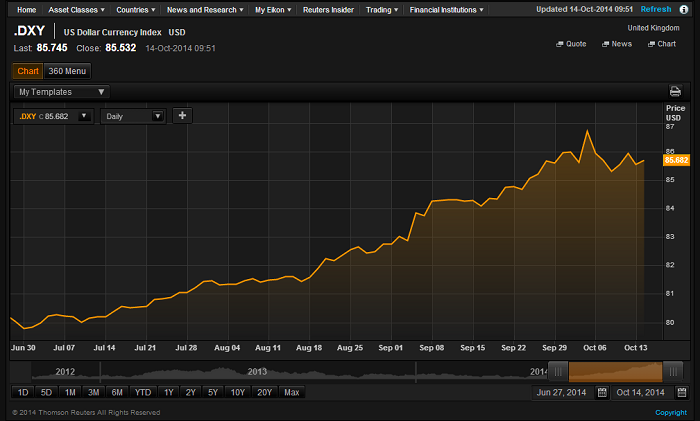
Task: Open the My Templates dropdown
Action: [61, 92]
